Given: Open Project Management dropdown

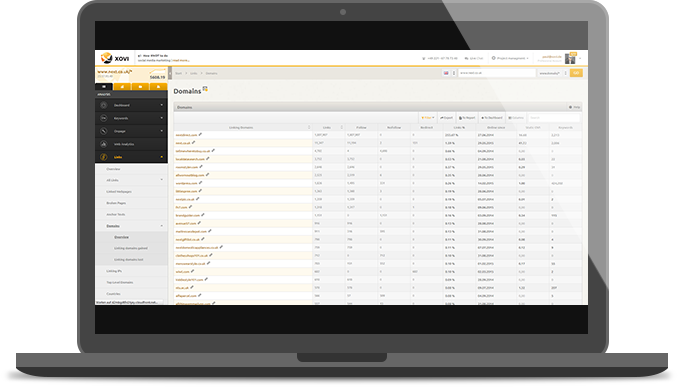Looking at the screenshot, I should [510, 58].
